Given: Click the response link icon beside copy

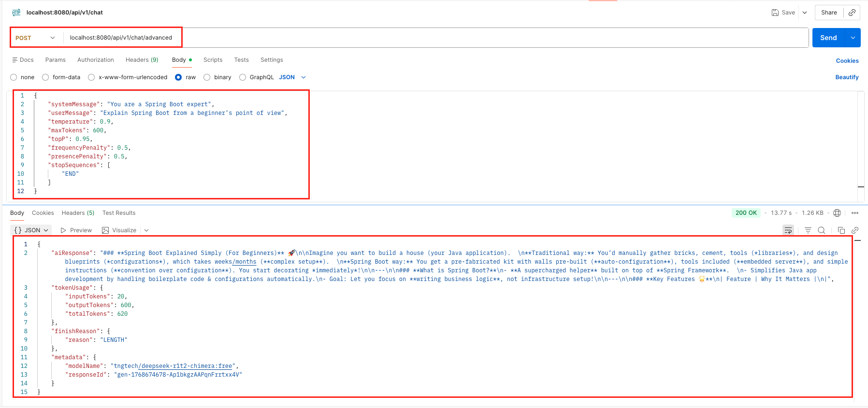Looking at the screenshot, I should (x=854, y=230).
